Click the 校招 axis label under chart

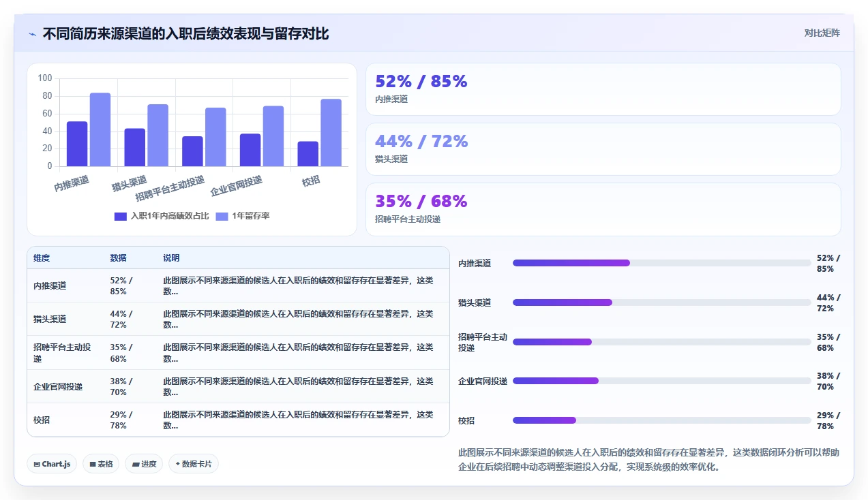pos(311,181)
